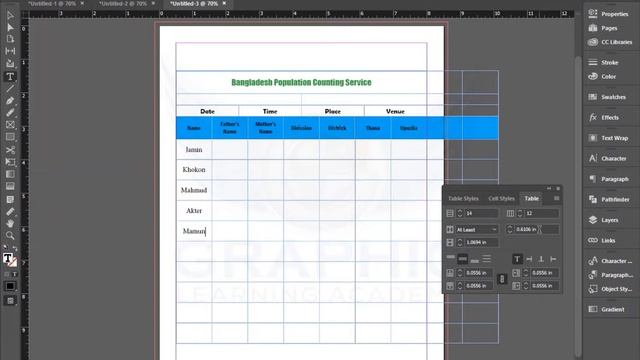The height and width of the screenshot is (360, 640).
Task: Select the Pencil tool
Action: [x=10, y=113]
